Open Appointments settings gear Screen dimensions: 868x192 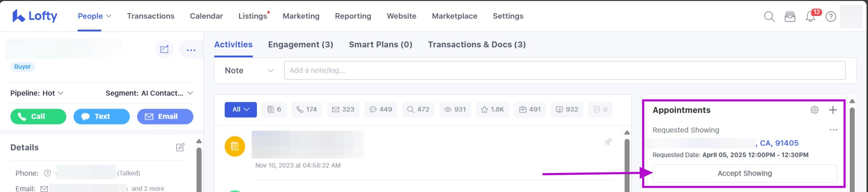click(x=814, y=110)
